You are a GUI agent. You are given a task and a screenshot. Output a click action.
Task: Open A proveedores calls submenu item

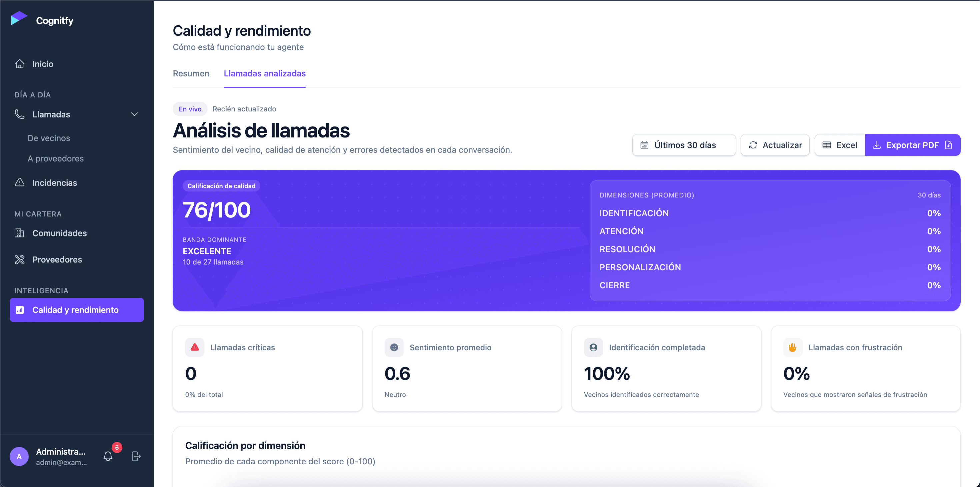tap(56, 158)
